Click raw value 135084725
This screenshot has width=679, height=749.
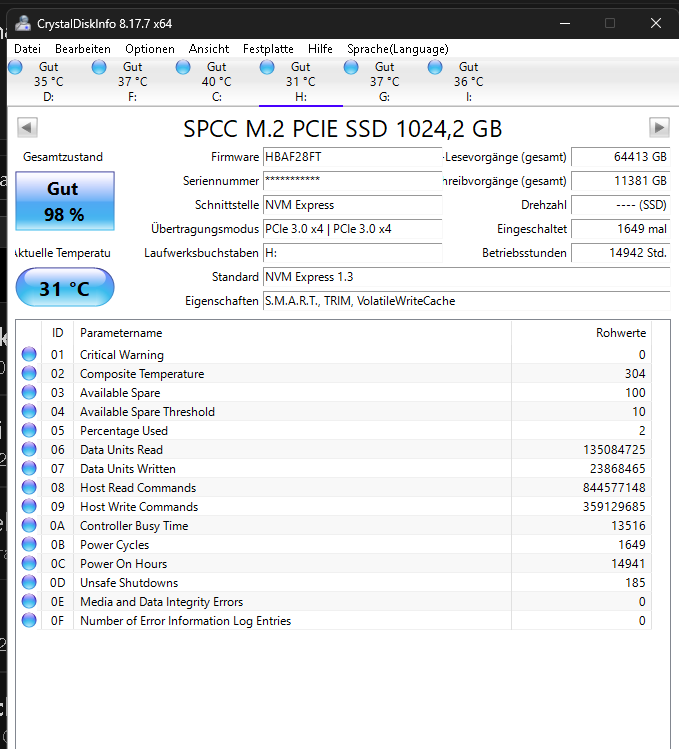(614, 450)
